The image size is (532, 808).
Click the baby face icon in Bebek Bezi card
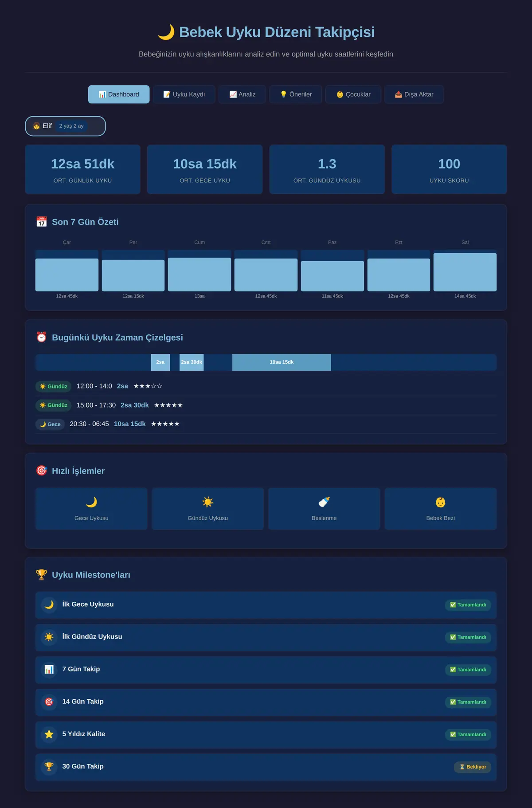[441, 502]
